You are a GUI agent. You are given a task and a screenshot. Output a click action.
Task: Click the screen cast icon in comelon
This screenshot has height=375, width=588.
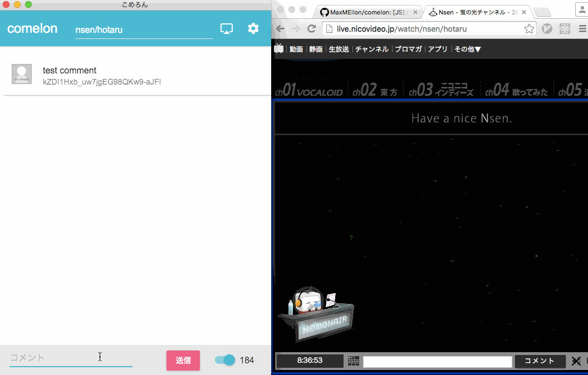227,28
